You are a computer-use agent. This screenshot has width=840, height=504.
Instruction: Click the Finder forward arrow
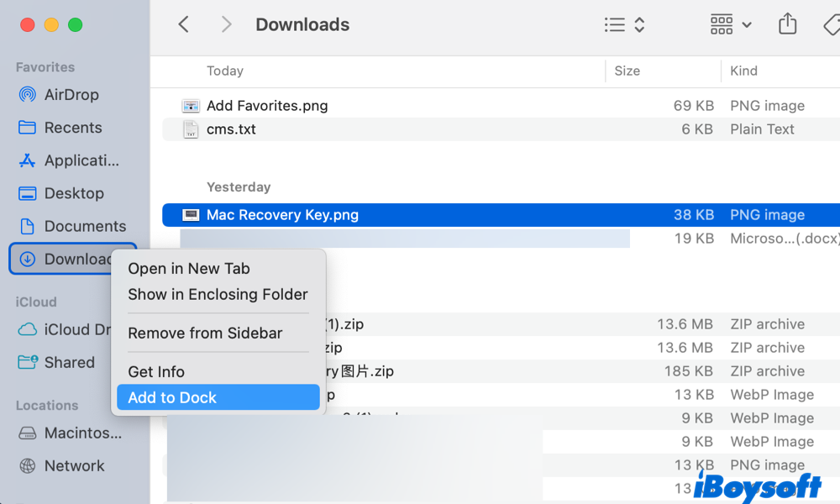tap(226, 25)
